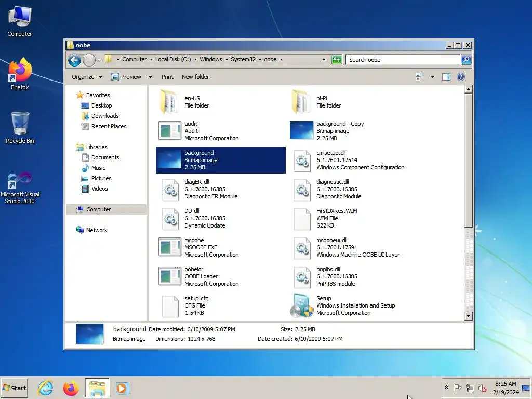This screenshot has width=532, height=399.
Task: Select the msoobeui.dll file icon
Action: 302,248
